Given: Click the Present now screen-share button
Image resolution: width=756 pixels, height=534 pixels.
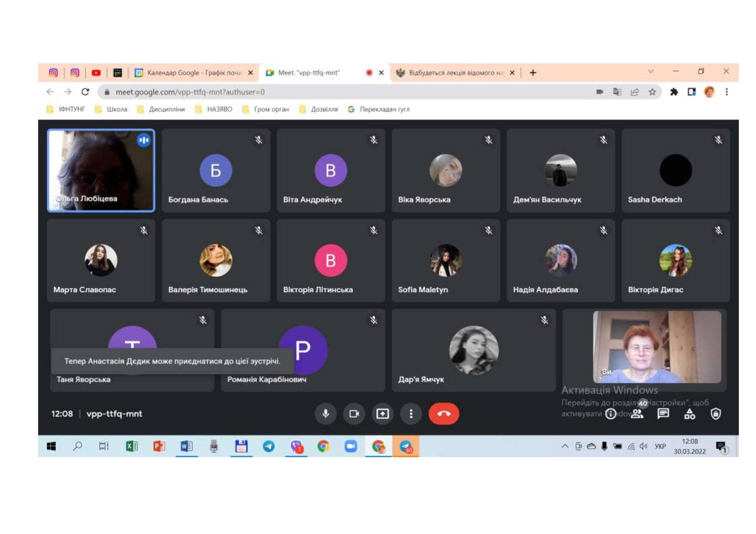Looking at the screenshot, I should [382, 414].
